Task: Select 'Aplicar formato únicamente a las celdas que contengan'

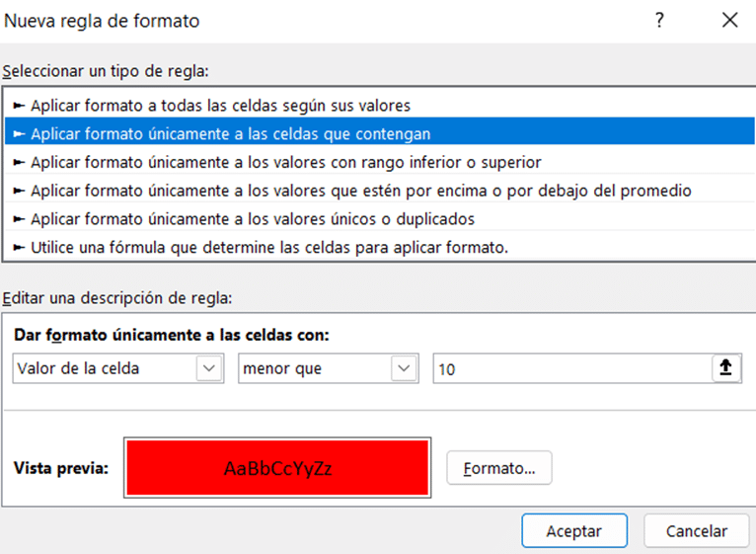Action: tap(230, 133)
